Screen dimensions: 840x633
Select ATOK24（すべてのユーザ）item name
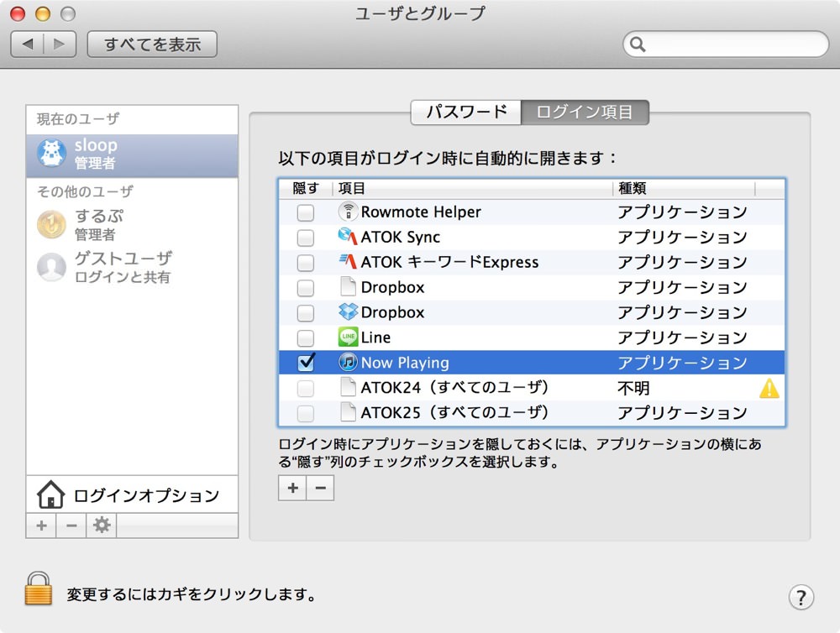454,387
